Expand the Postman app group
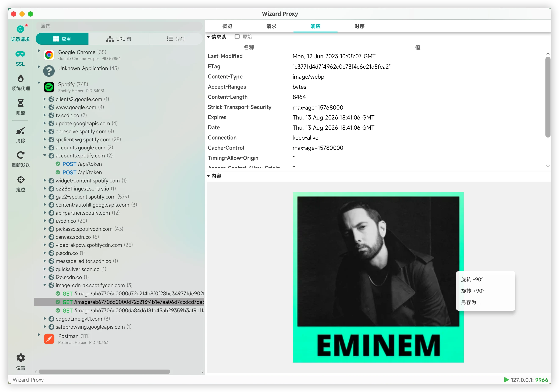Image resolution: width=559 pixels, height=392 pixels. tap(39, 335)
